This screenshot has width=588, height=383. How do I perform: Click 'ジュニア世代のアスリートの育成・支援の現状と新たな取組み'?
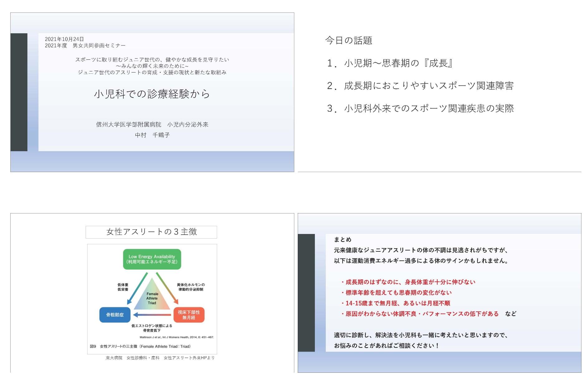point(152,72)
